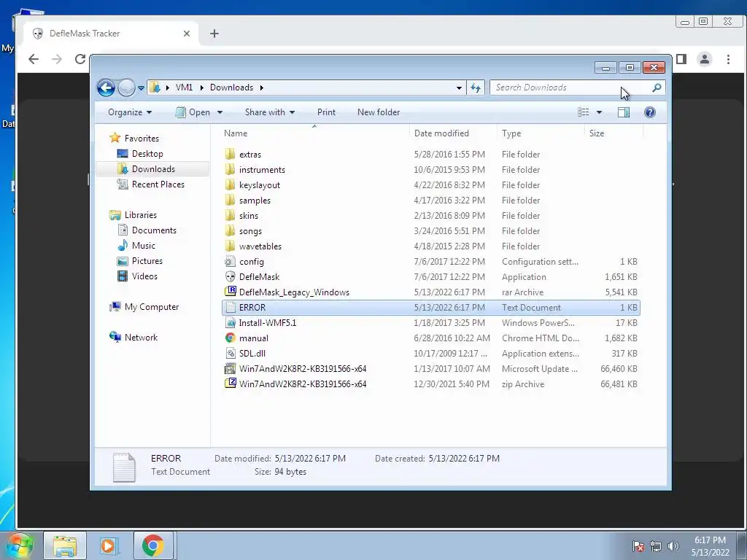The image size is (747, 560).
Task: Open a new Chrome tab
Action: coord(214,34)
